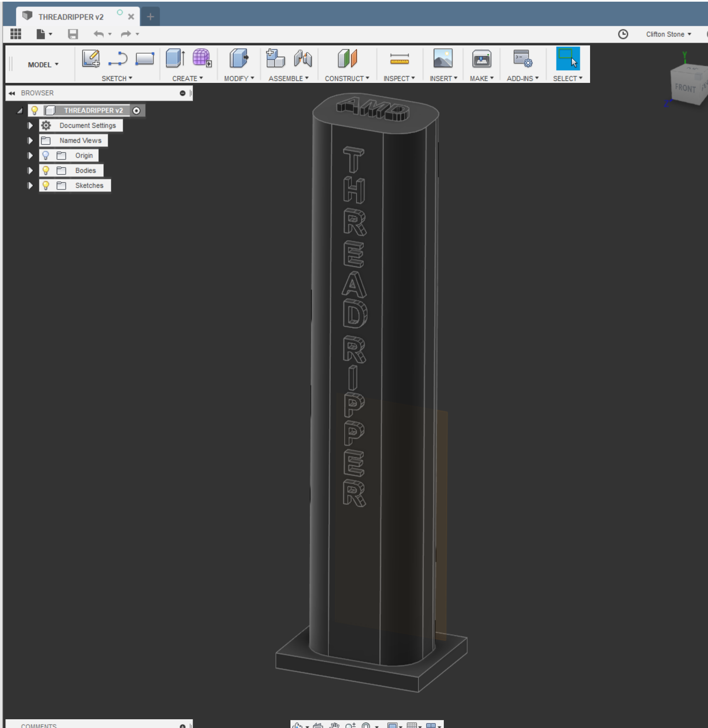Click the purple Create Form icon
The width and height of the screenshot is (708, 728).
(202, 58)
